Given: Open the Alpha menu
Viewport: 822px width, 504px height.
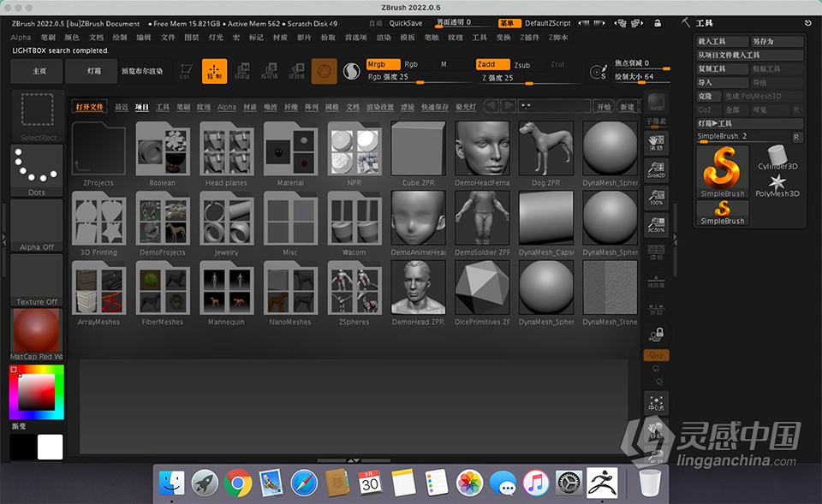Looking at the screenshot, I should 21,37.
